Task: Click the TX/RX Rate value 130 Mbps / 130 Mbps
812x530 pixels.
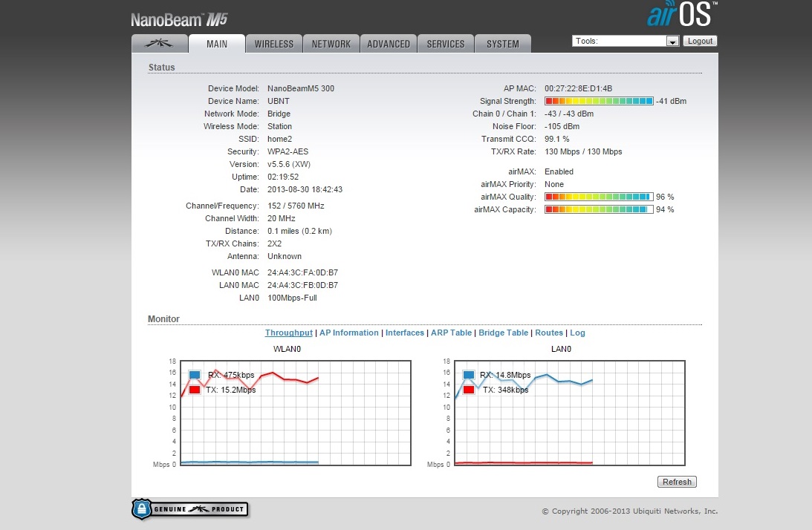Action: [x=583, y=151]
